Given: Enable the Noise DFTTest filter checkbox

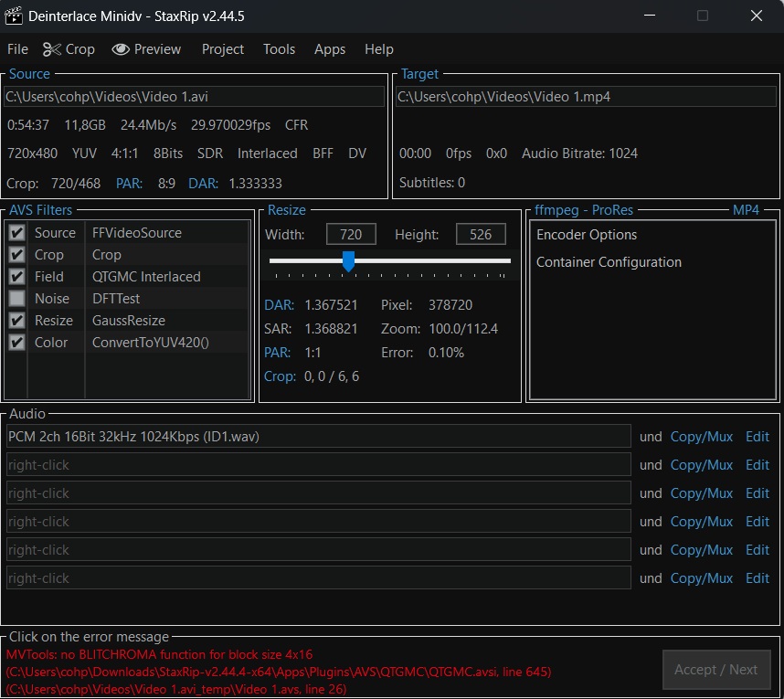Looking at the screenshot, I should click(x=16, y=299).
